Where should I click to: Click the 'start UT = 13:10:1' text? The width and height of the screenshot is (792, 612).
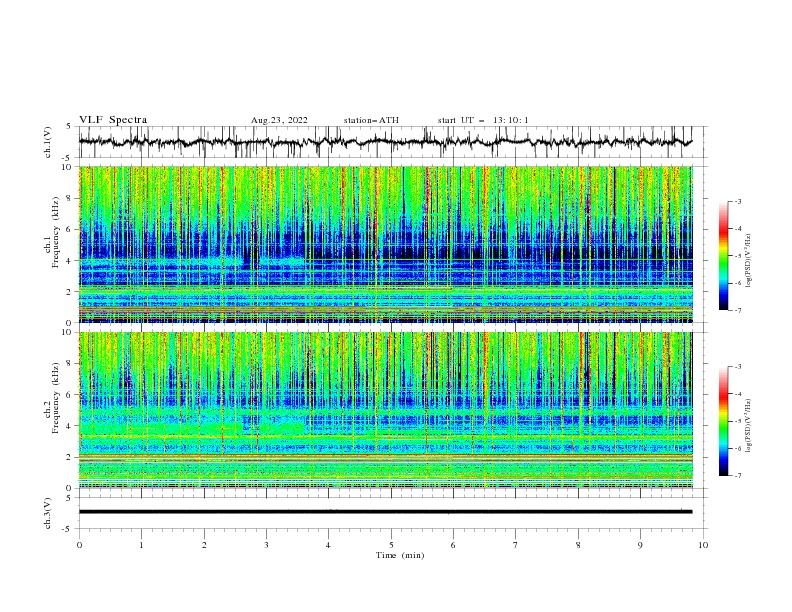click(x=483, y=120)
